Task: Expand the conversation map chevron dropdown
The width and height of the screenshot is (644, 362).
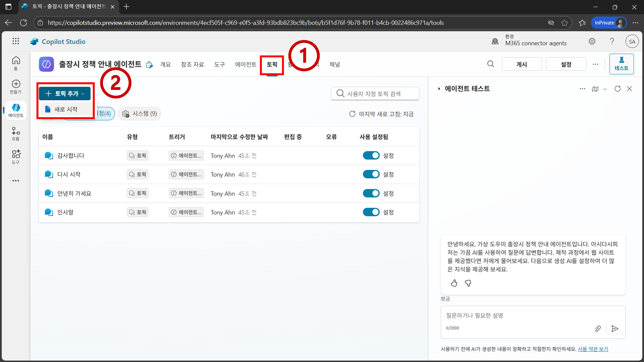Action: [605, 89]
